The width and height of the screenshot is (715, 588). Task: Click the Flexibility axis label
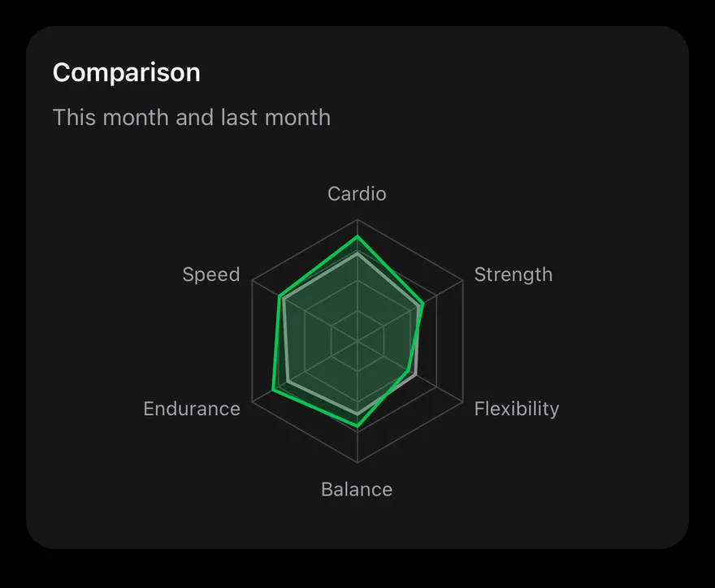click(x=517, y=409)
